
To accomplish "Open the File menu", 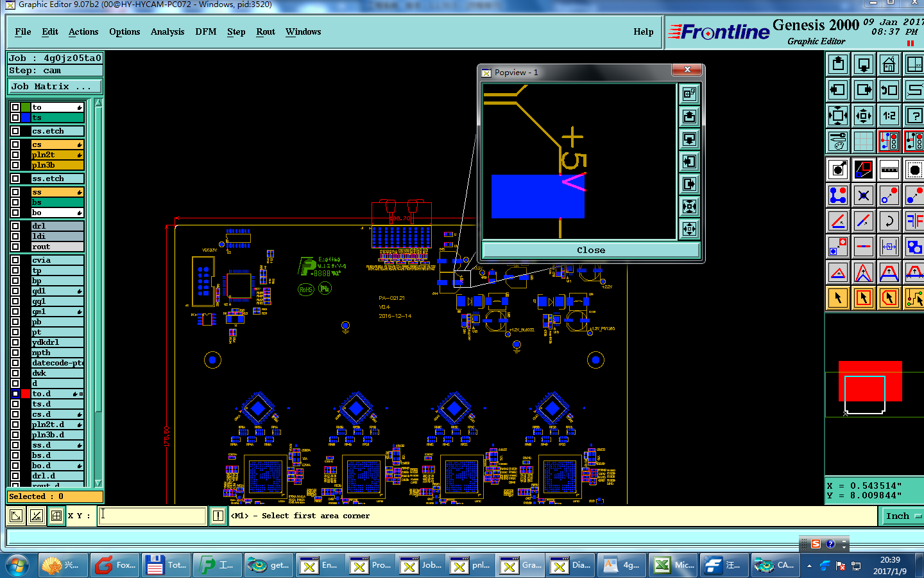I will point(23,31).
